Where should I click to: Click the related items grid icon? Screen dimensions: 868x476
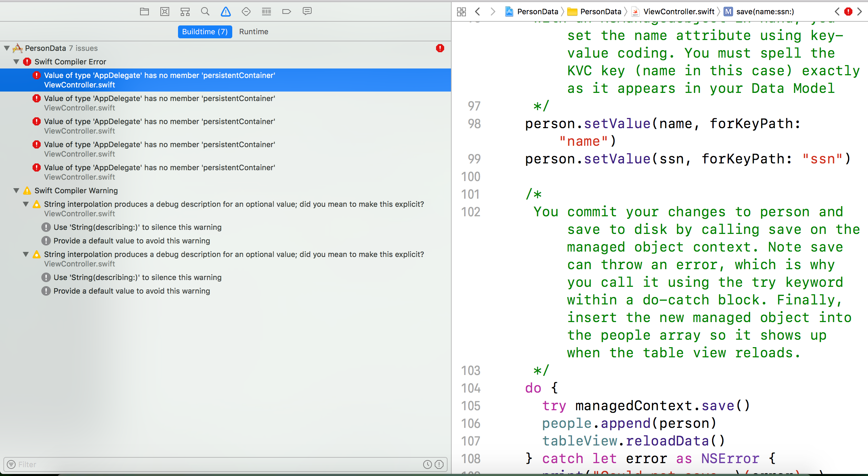point(461,12)
